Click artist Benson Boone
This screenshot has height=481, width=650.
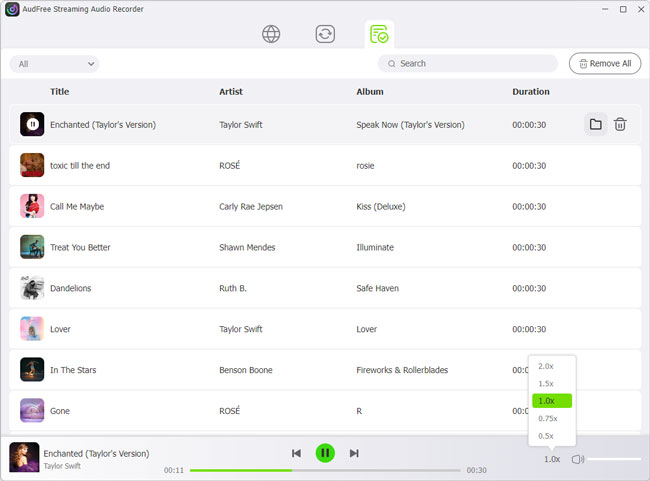click(x=246, y=370)
